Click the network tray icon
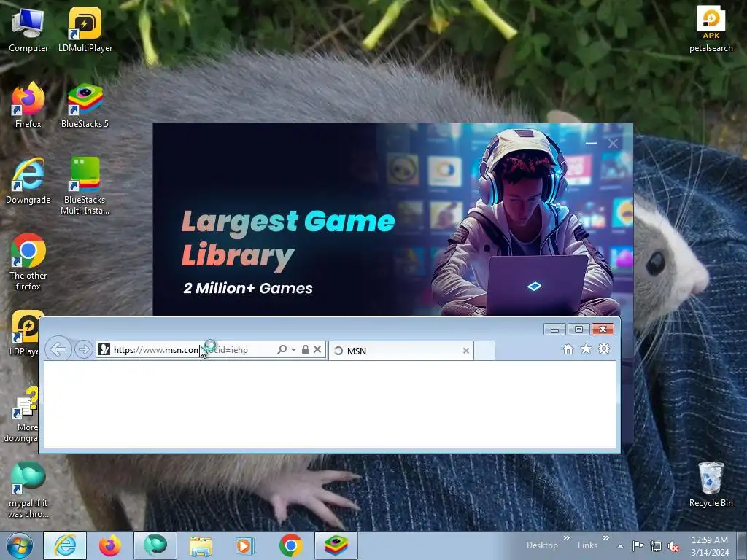Screen dimensions: 747x560 (x=656, y=547)
